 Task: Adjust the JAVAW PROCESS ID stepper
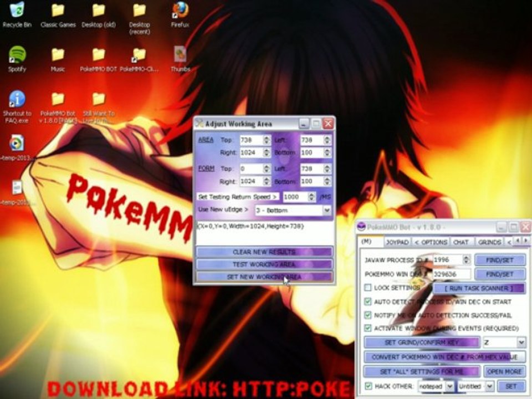pos(467,259)
